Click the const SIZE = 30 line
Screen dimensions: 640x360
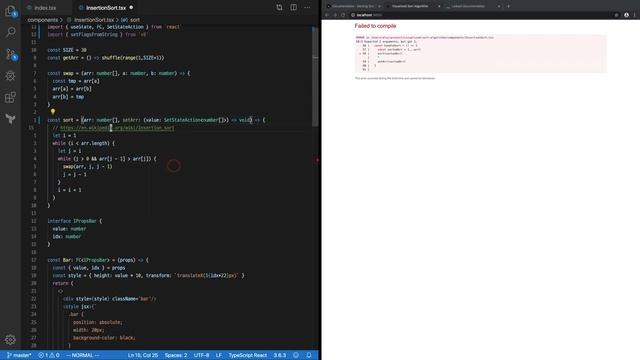(67, 50)
